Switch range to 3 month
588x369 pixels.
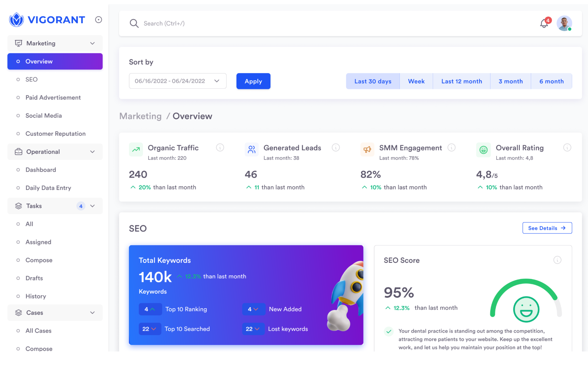click(x=510, y=81)
